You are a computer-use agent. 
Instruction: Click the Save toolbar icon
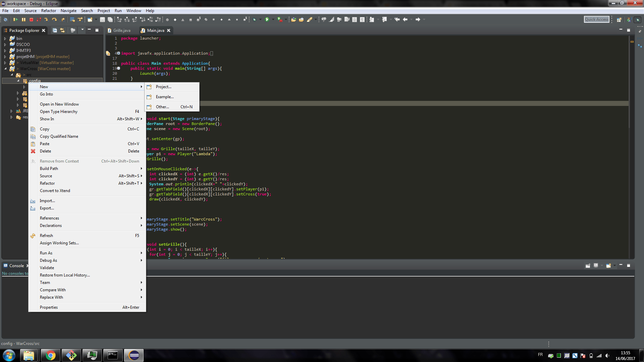point(102,19)
